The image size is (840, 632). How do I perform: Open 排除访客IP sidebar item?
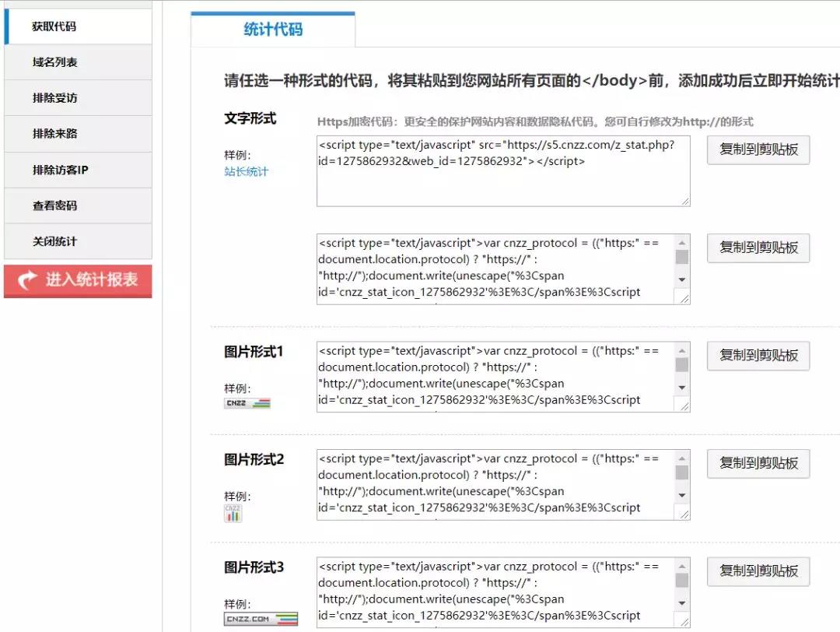79,170
